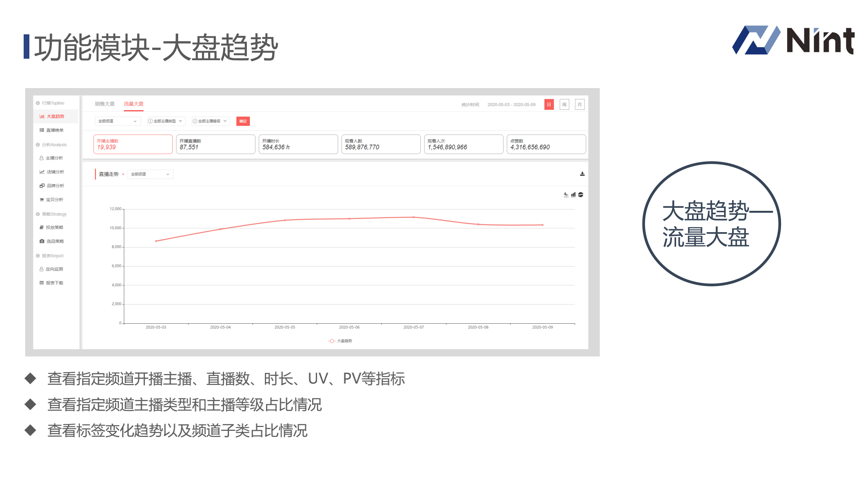
Task: Select the 开播直播数 metric card
Action: 215,144
